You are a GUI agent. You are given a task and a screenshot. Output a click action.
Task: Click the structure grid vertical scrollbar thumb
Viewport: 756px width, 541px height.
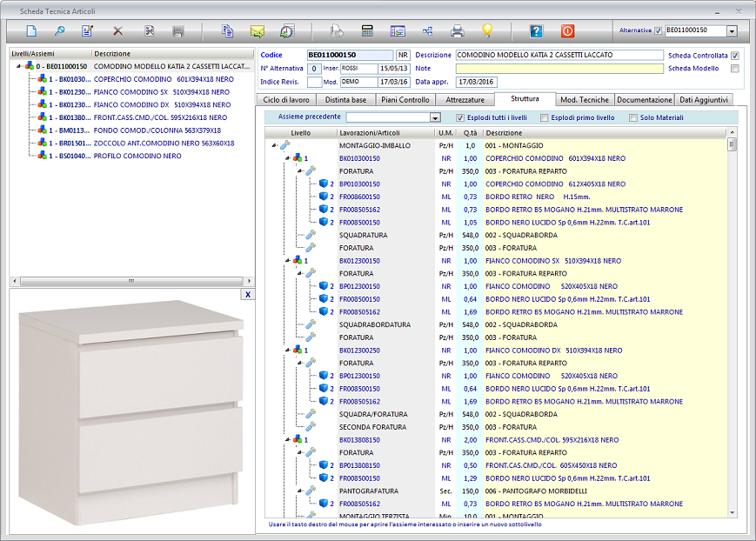tap(732, 144)
